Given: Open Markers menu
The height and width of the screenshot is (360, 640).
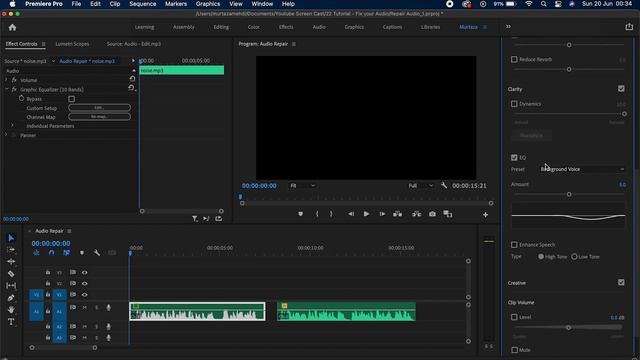Looking at the screenshot, I should (x=176, y=4).
